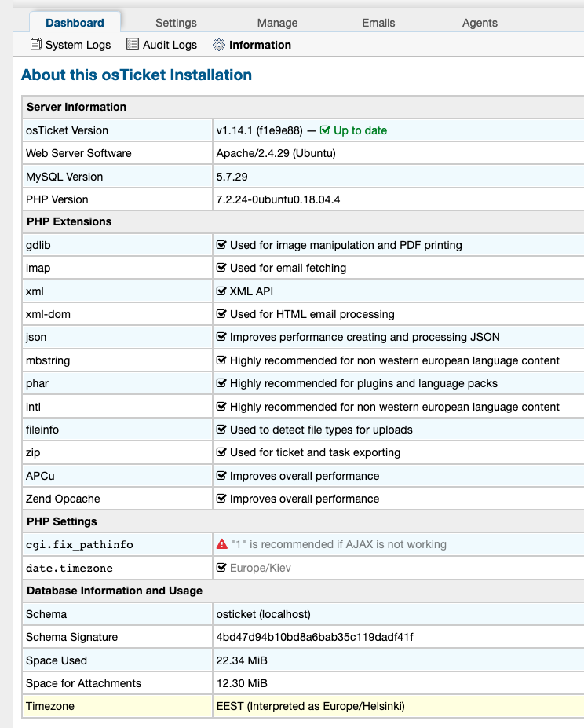Click the AJAX not working recommendation text
This screenshot has height=728, width=584.
click(x=339, y=544)
